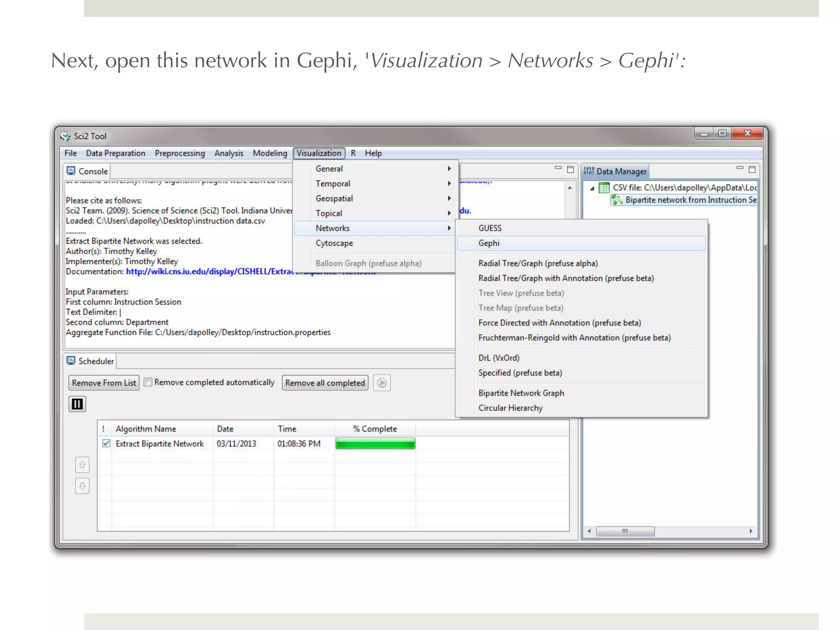840x630 pixels.
Task: Select Circular Hierarchy
Action: (x=581, y=408)
